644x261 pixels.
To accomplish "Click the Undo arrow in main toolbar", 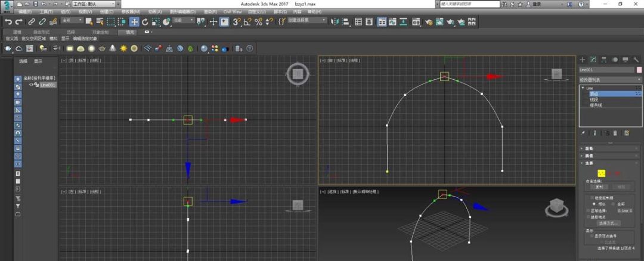I will pos(8,21).
